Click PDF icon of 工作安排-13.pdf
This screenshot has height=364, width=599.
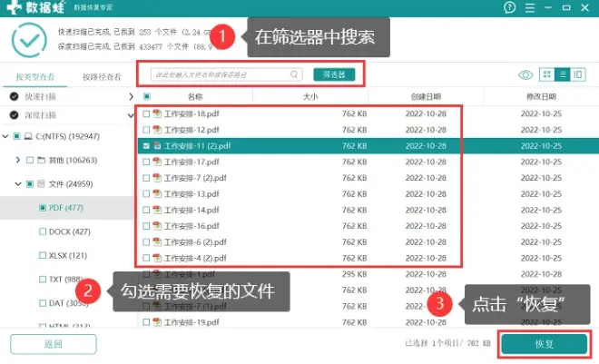tap(157, 193)
